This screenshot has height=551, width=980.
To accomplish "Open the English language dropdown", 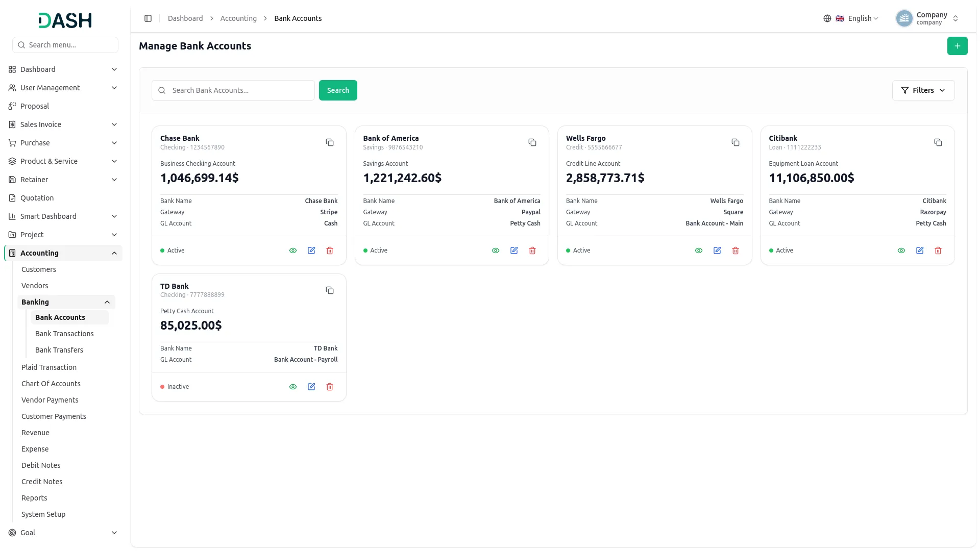I will coord(857,18).
